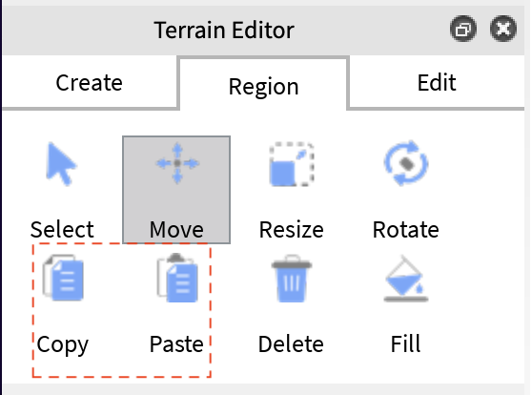532x395 pixels.
Task: Pick the Rotate tool circular arrows icon
Action: [x=406, y=163]
